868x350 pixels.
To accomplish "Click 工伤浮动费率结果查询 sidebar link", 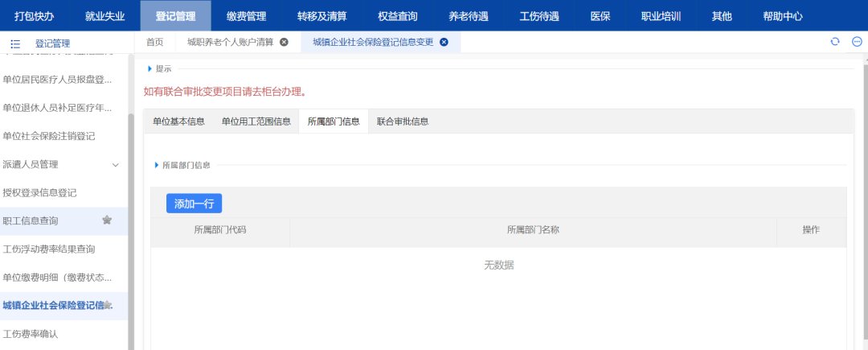I will 49,249.
